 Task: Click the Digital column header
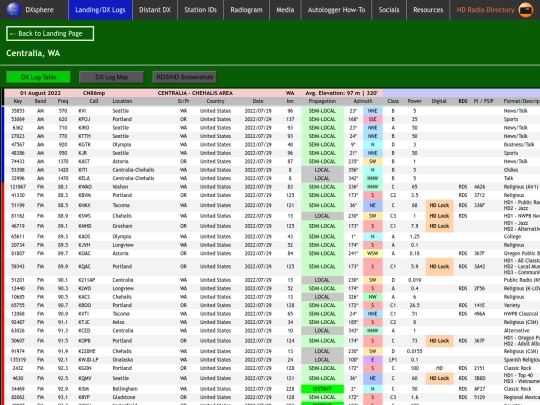tap(439, 101)
